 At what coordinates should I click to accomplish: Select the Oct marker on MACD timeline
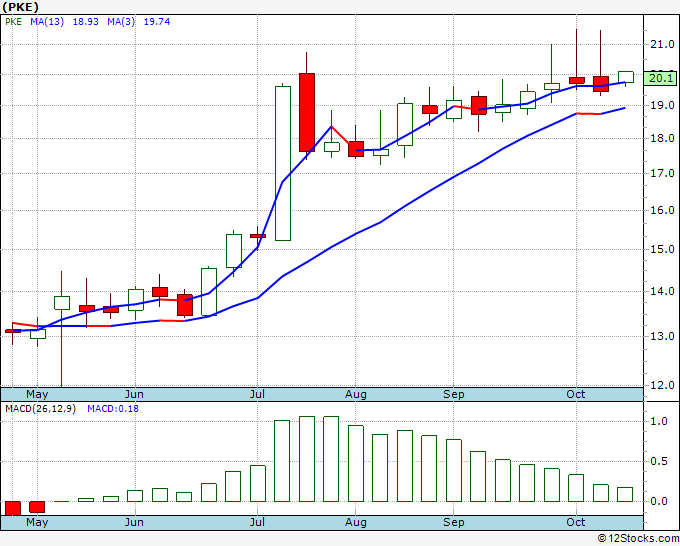(575, 522)
